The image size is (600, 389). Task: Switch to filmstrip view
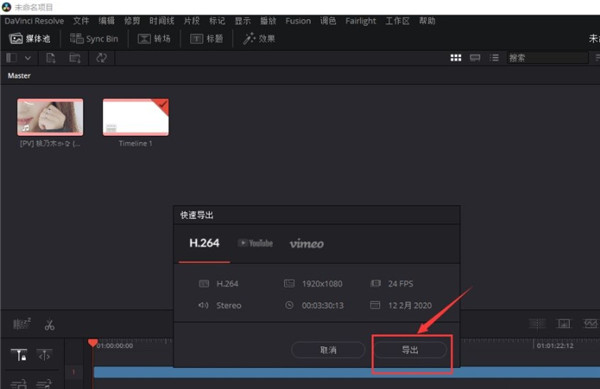475,58
